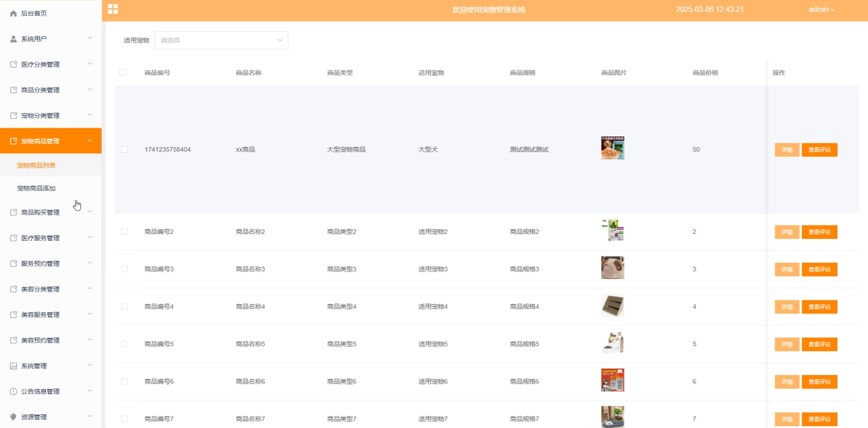Click 查看评论 for 商品名称4 row

[x=820, y=307]
